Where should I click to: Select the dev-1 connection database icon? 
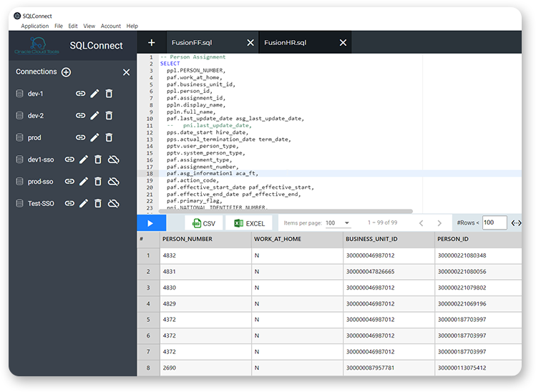(x=20, y=94)
